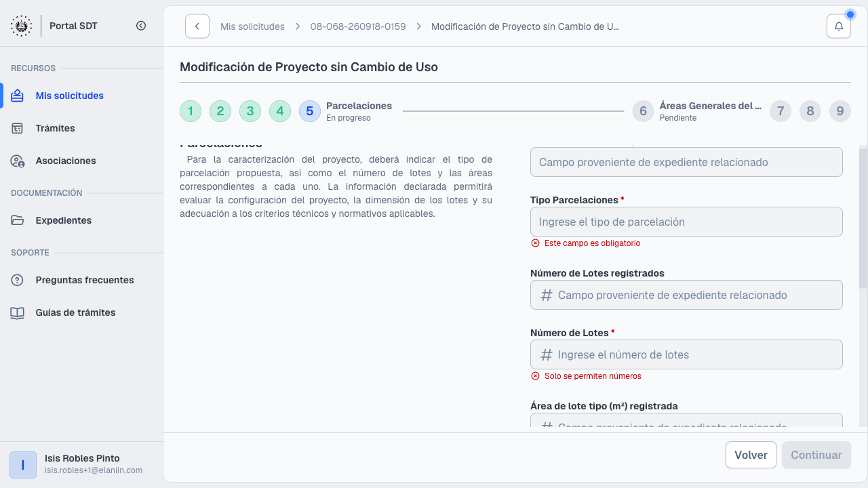Click user name Isis Robles Pinto
This screenshot has width=868, height=488.
click(82, 458)
